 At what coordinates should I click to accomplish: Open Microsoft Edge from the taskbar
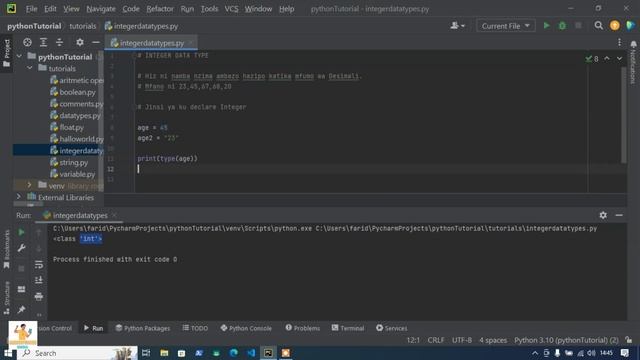tap(234, 353)
